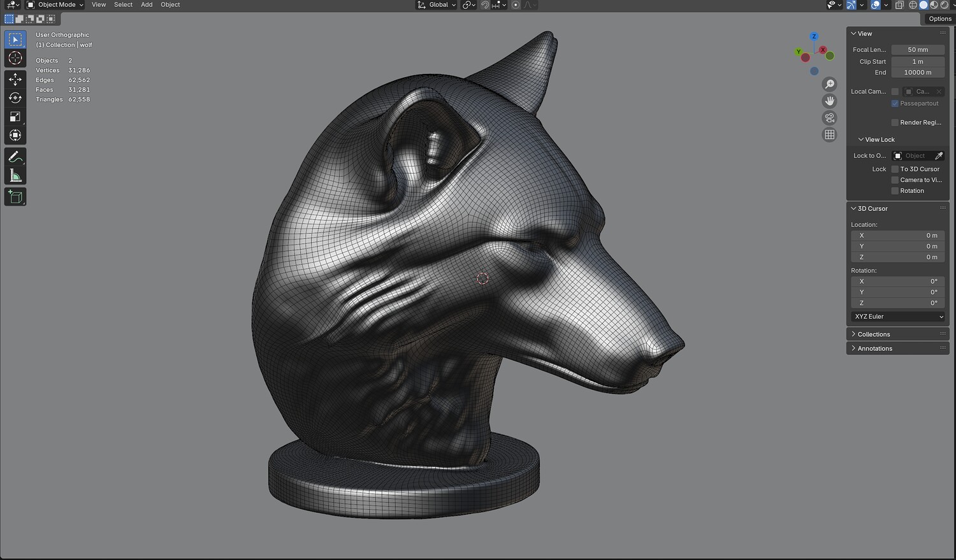Image resolution: width=956 pixels, height=560 pixels.
Task: Choose the Measure tool
Action: click(x=15, y=176)
